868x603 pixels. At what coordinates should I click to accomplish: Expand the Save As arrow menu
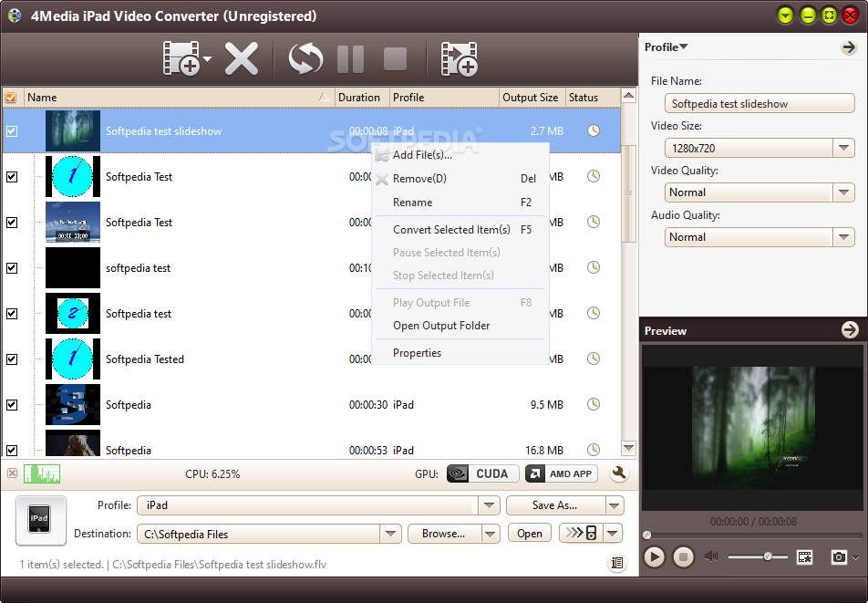click(614, 505)
